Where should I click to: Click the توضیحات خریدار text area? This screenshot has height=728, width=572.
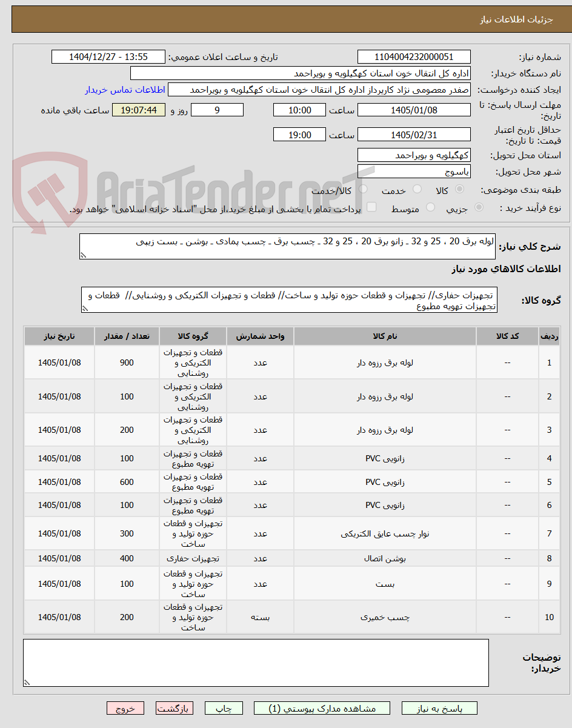(x=256, y=663)
